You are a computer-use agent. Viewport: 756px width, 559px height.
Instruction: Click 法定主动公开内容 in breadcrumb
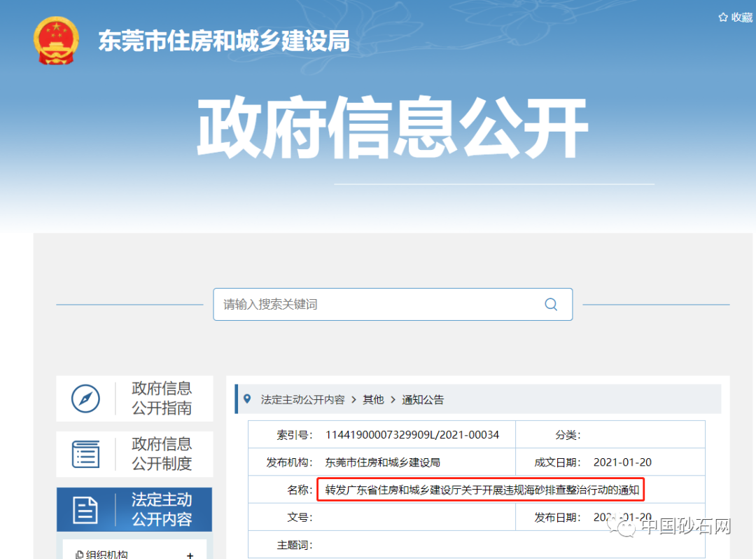pyautogui.click(x=302, y=399)
